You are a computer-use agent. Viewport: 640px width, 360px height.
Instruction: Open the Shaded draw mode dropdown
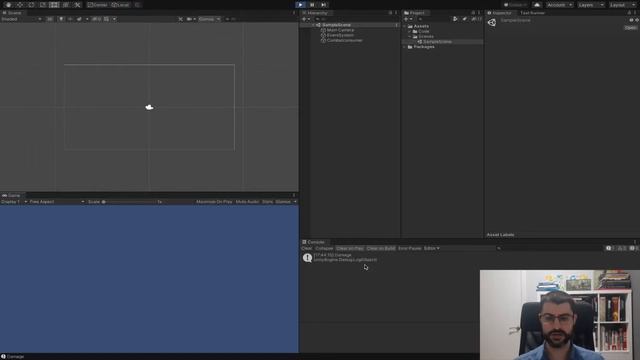pos(21,19)
